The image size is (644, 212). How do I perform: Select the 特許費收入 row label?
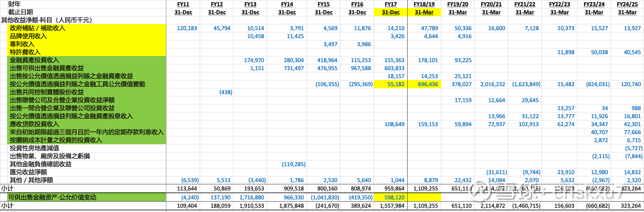coord(25,52)
